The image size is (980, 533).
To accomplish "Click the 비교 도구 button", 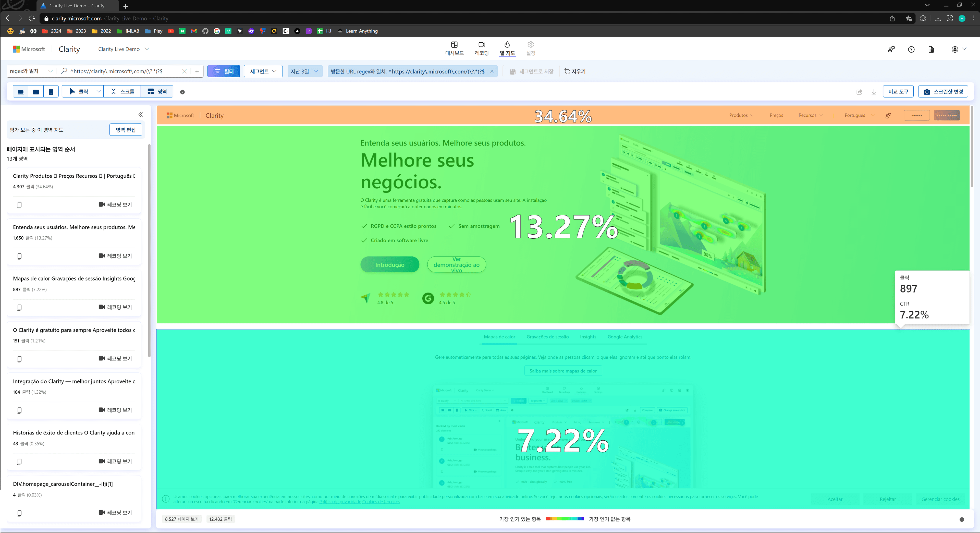I will point(898,92).
